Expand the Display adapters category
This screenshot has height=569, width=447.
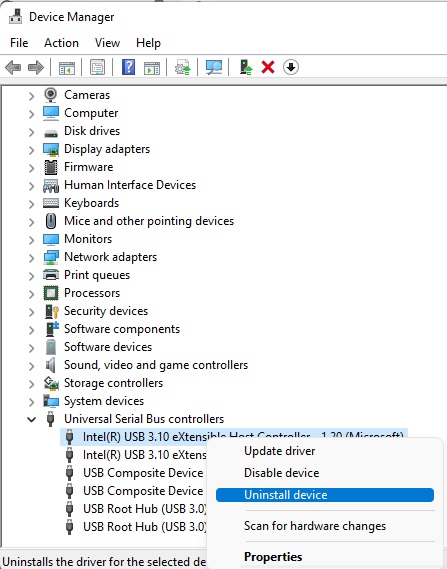coord(32,150)
